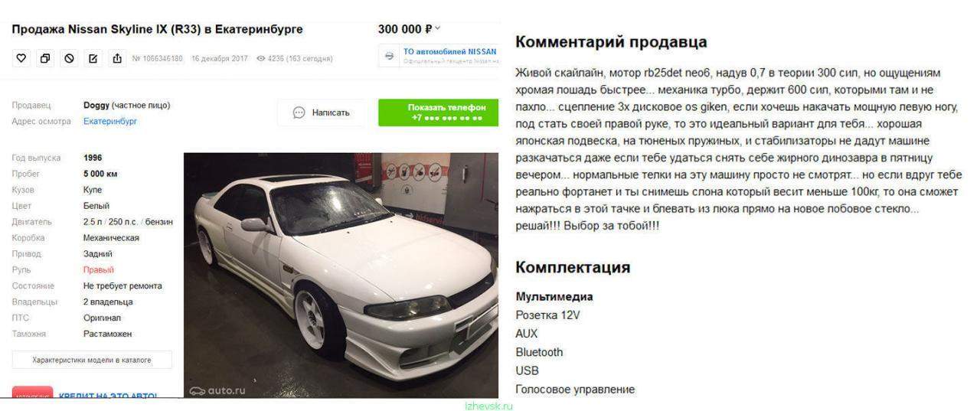This screenshot has width=980, height=411.
Task: Open Характеристики модели в каталоге
Action: [x=92, y=360]
